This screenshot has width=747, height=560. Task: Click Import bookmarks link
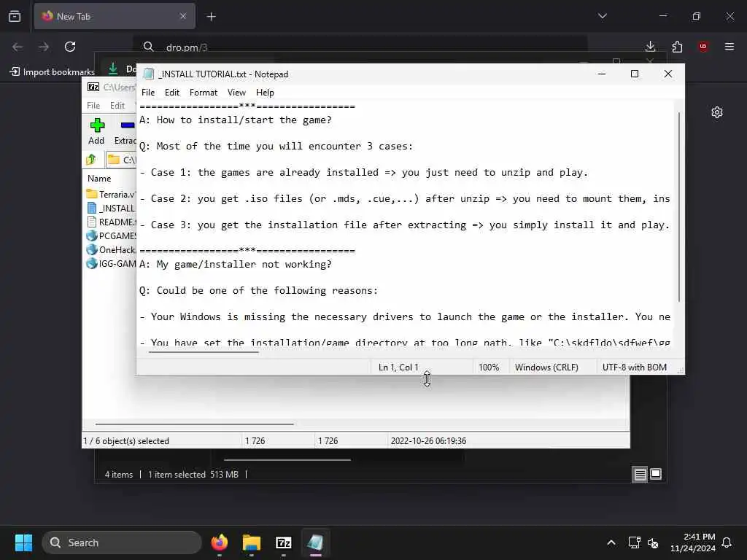(x=53, y=72)
